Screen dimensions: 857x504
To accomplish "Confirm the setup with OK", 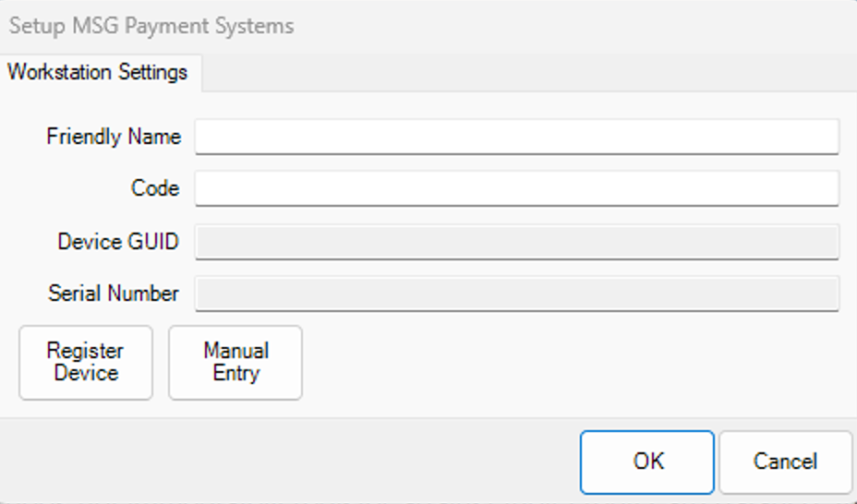I will (647, 462).
